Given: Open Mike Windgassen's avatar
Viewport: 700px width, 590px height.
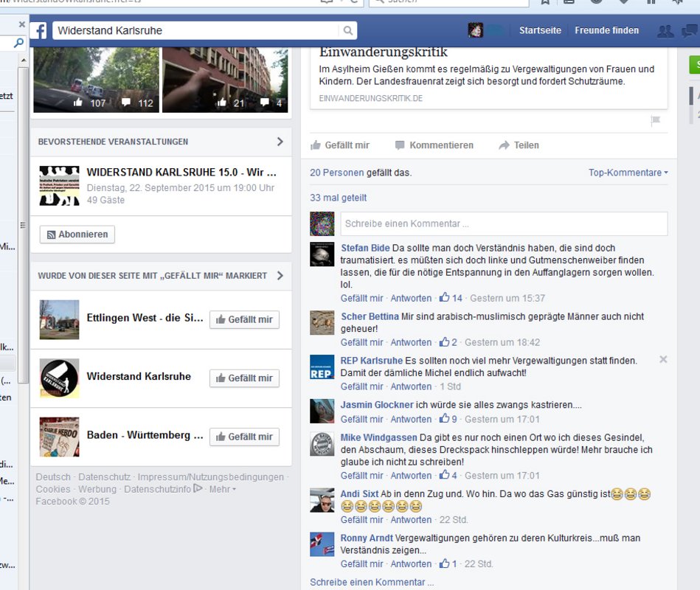Looking at the screenshot, I should [x=322, y=444].
